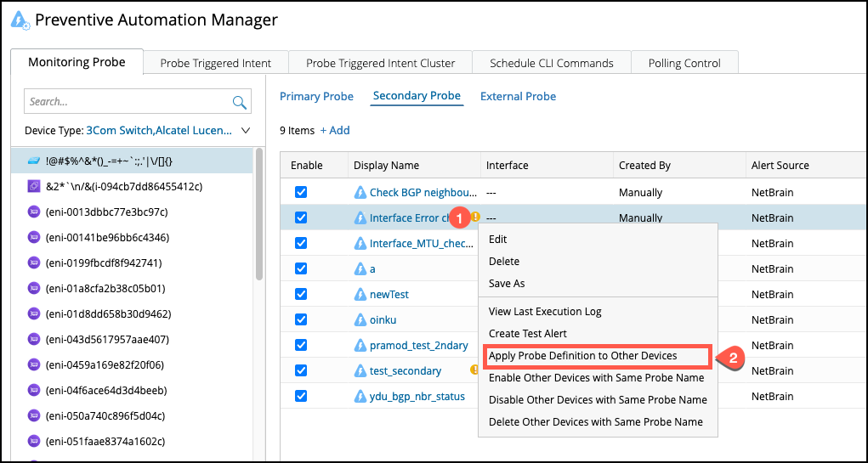Click the + Add link
Image resolution: width=868 pixels, height=463 pixels.
(335, 130)
